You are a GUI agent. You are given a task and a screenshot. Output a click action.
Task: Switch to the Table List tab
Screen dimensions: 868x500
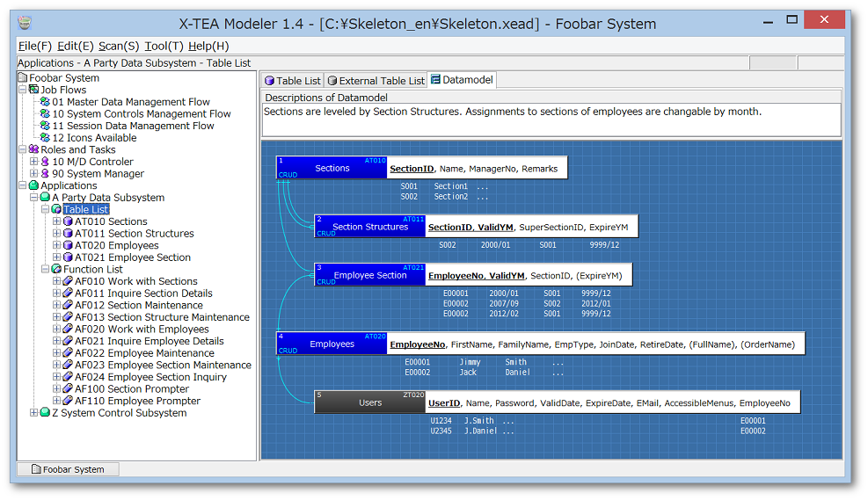tap(293, 81)
